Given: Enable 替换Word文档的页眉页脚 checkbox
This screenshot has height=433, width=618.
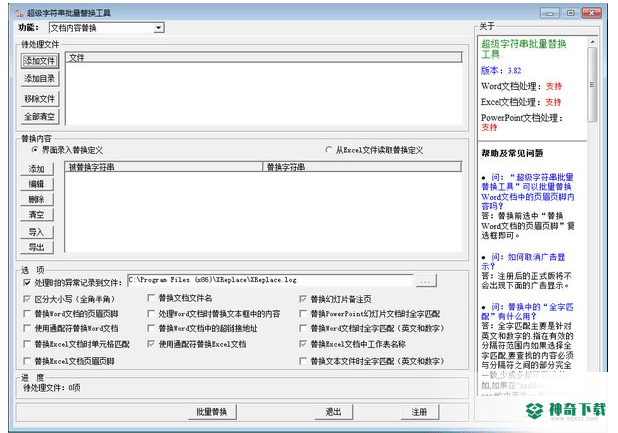Looking at the screenshot, I should 27,314.
